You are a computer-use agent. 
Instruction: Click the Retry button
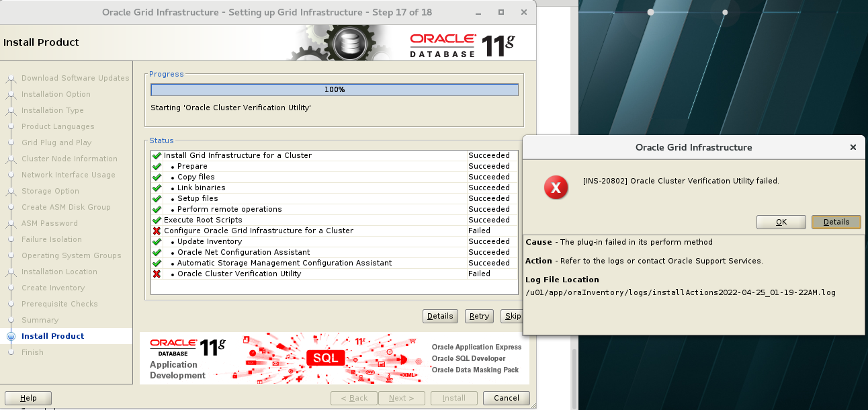479,316
